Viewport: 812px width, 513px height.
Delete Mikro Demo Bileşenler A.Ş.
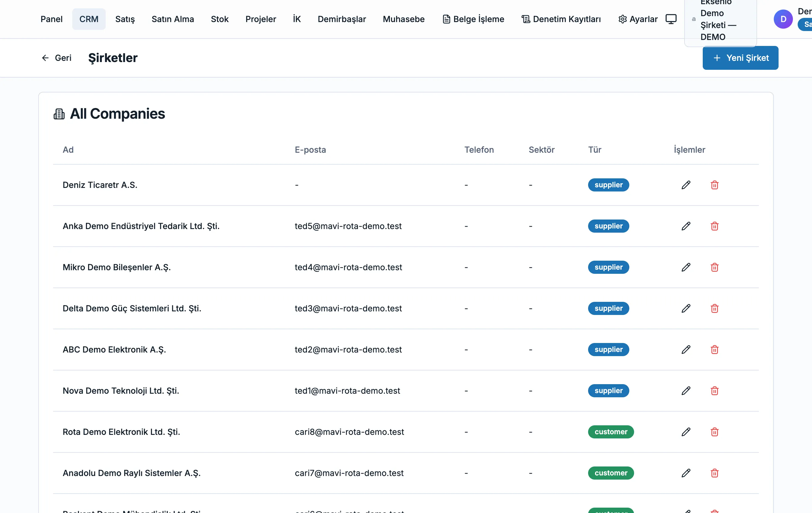click(714, 267)
